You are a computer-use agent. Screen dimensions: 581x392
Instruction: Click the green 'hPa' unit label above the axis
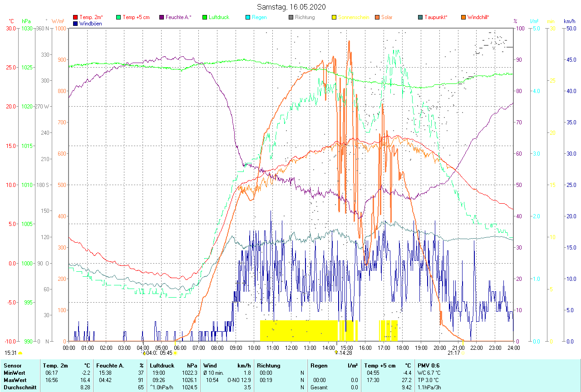point(26,21)
